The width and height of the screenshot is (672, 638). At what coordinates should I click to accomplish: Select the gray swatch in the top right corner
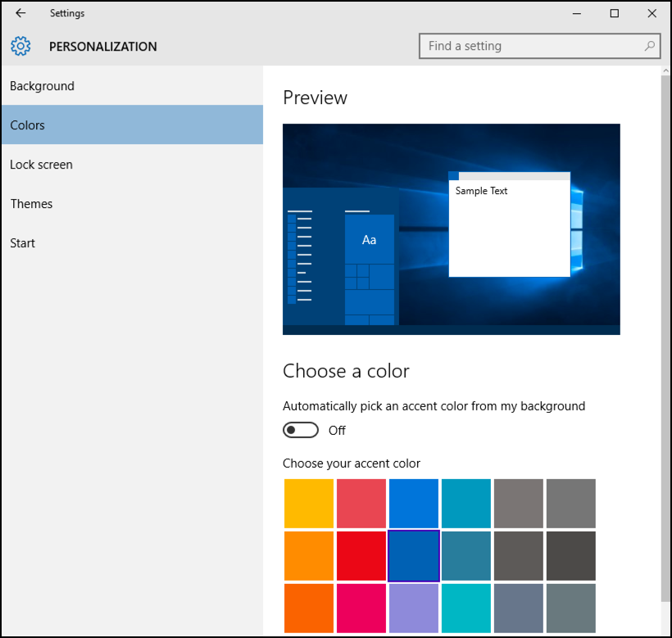pos(570,503)
